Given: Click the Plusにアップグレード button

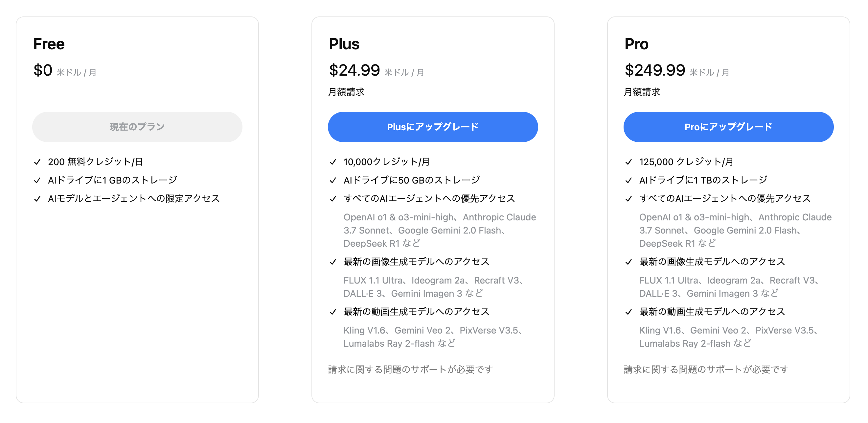Looking at the screenshot, I should (433, 127).
